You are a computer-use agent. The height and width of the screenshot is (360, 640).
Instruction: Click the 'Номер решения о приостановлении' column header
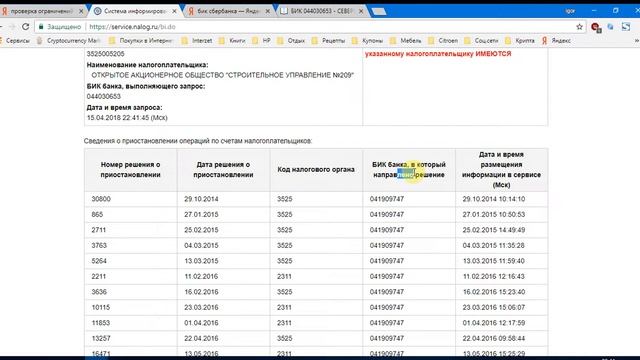coord(131,170)
